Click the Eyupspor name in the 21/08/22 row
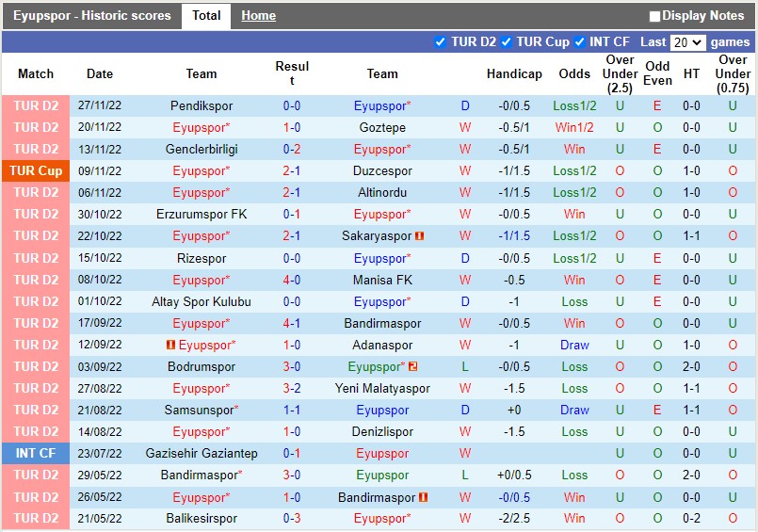 pos(382,410)
